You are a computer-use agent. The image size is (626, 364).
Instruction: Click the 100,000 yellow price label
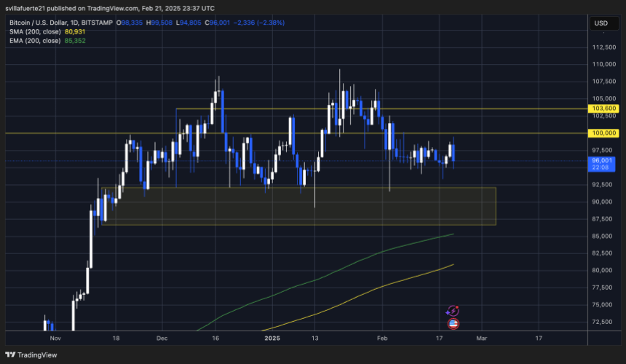click(x=604, y=133)
